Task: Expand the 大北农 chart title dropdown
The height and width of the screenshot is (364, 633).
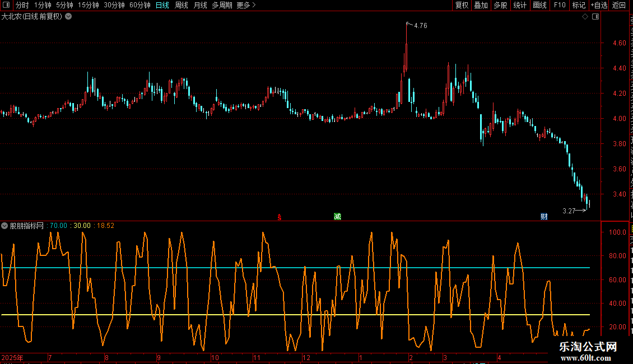Action: 69,17
